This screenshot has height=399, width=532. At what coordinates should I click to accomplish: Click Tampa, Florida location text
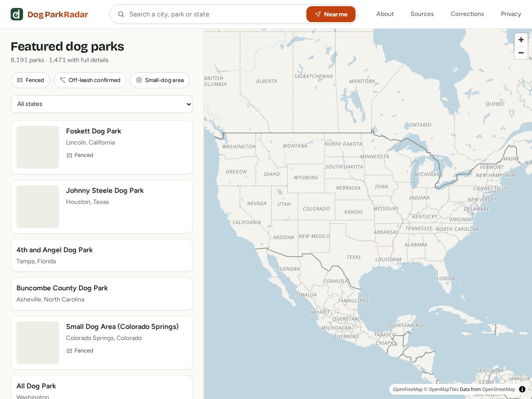(x=36, y=262)
